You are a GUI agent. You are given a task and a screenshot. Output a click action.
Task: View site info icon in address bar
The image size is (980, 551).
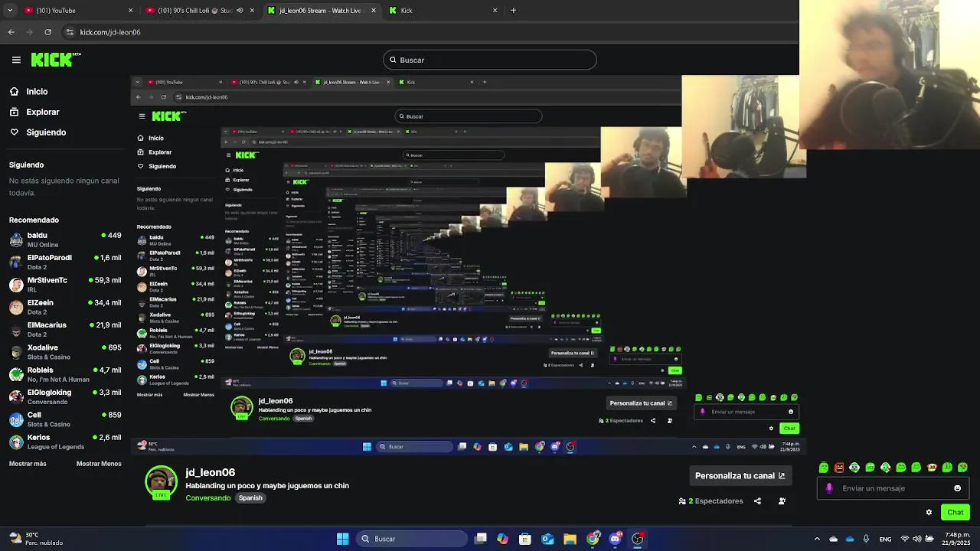(70, 32)
